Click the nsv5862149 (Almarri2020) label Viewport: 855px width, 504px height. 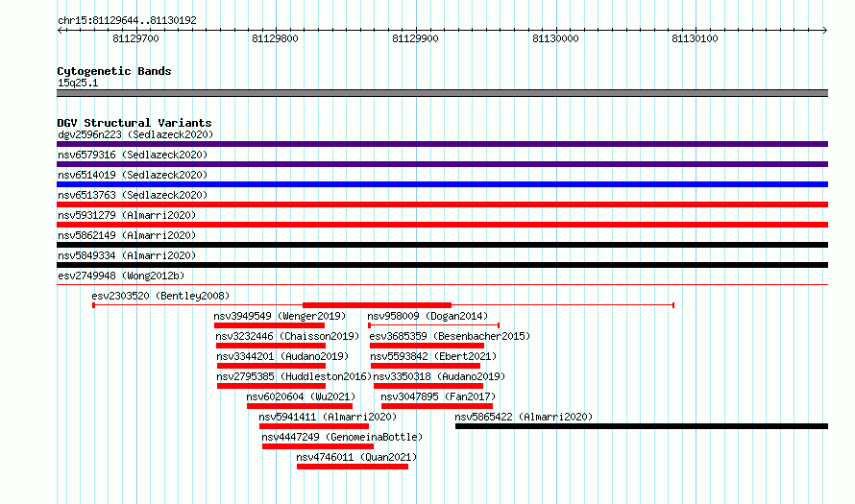[x=127, y=235]
